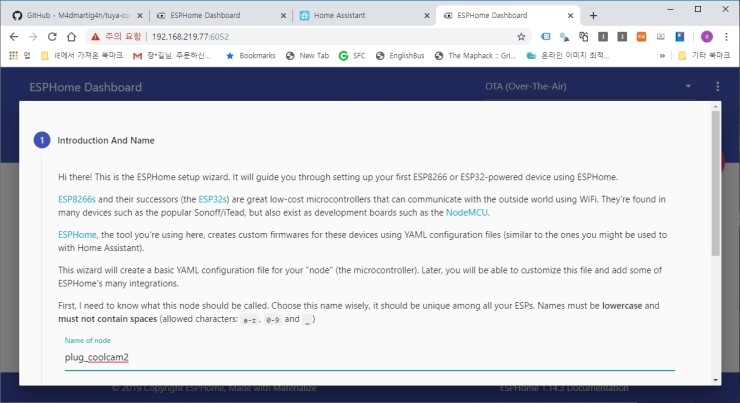
Task: Click the dialog scrollbar up arrow
Action: click(x=715, y=107)
